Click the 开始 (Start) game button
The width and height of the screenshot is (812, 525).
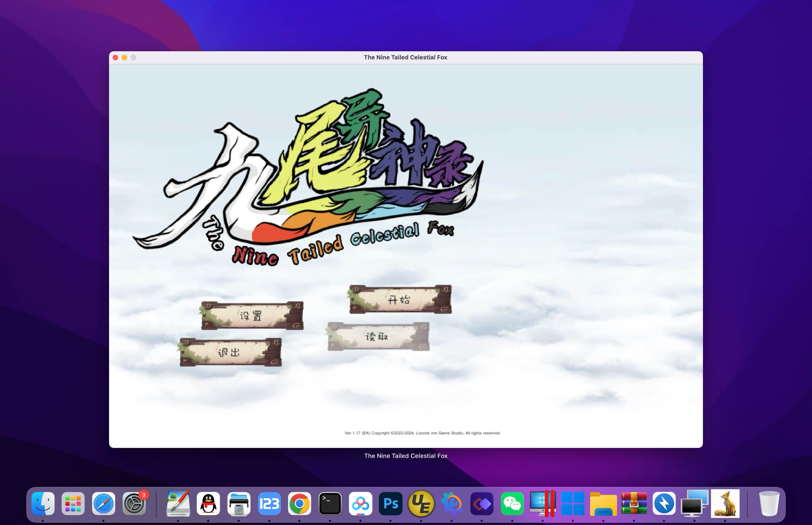click(400, 299)
